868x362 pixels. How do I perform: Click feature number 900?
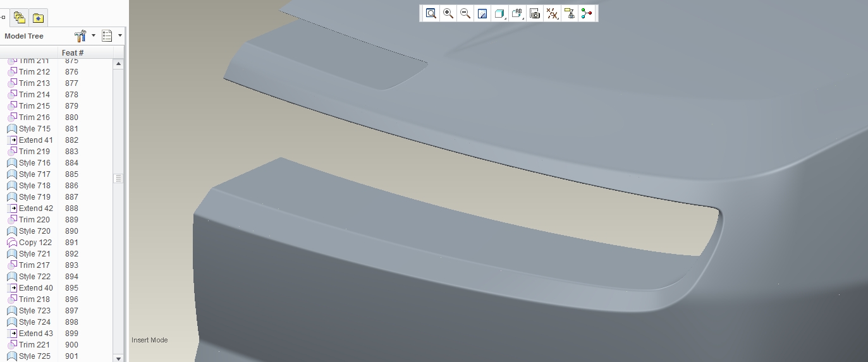[71, 345]
